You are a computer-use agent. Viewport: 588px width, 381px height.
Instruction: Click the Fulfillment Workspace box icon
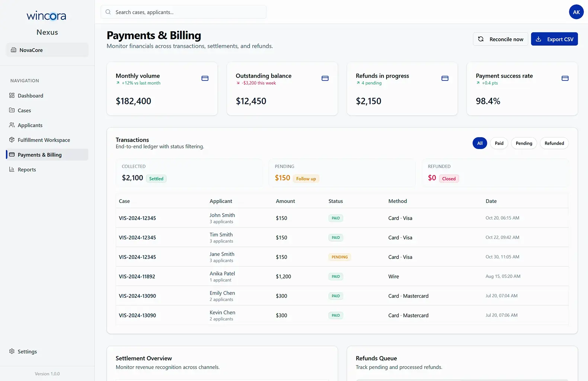point(12,140)
